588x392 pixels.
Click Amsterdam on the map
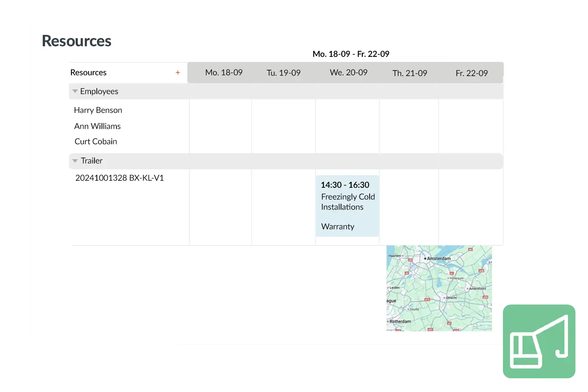[x=437, y=259]
